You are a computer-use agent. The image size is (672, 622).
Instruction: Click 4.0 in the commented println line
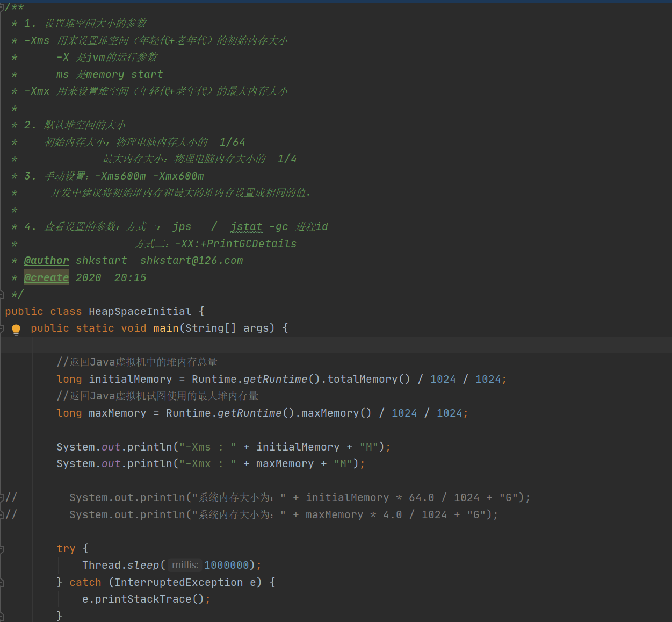393,514
